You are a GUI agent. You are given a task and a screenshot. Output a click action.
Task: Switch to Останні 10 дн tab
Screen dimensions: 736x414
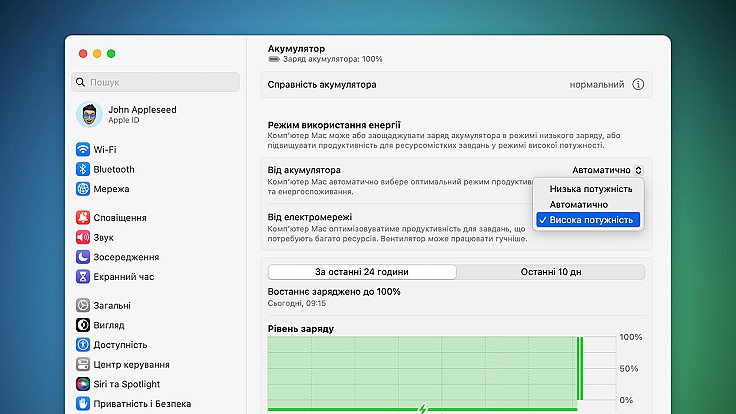551,272
